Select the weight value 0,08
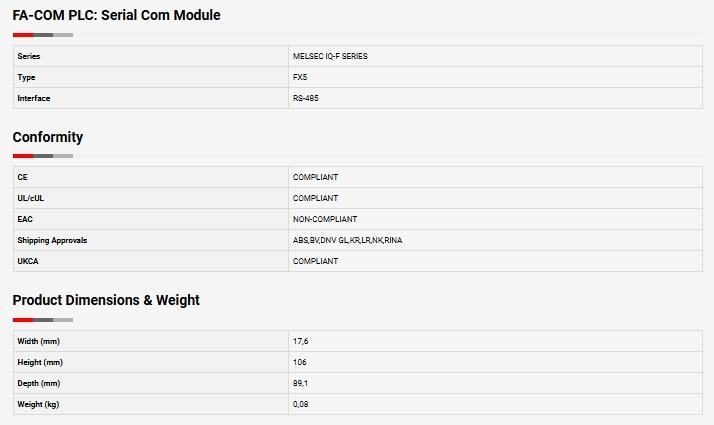The height and width of the screenshot is (425, 714). tap(301, 404)
